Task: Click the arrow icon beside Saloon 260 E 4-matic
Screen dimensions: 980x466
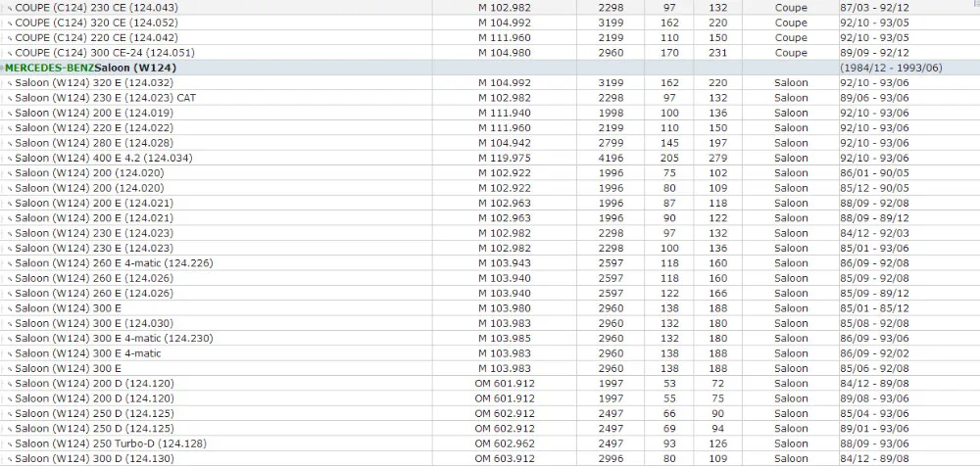Action: (x=10, y=263)
